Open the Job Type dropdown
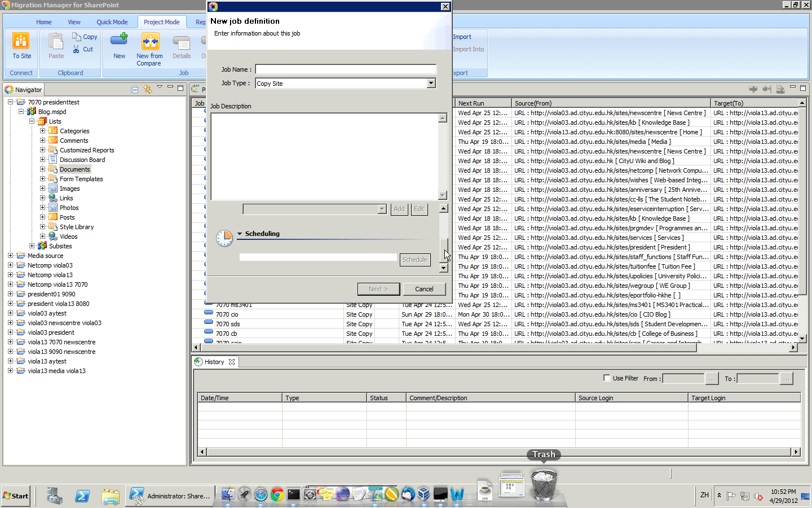Viewport: 812px width, 508px height. (431, 83)
